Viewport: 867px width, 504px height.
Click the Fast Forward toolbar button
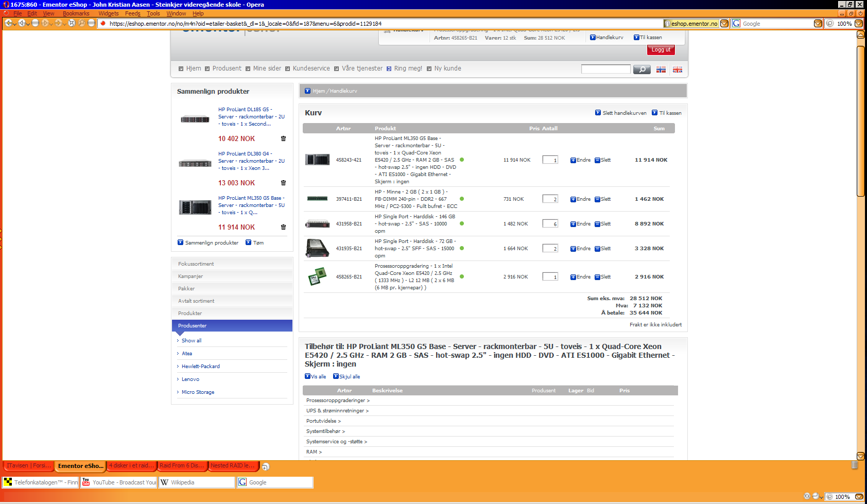coord(59,23)
